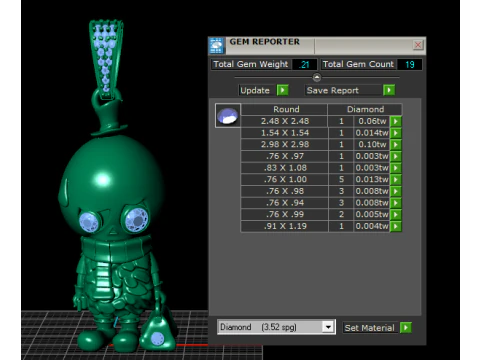The width and height of the screenshot is (480, 360).
Task: Click the 0.06tw weight cell
Action: pyautogui.click(x=372, y=121)
